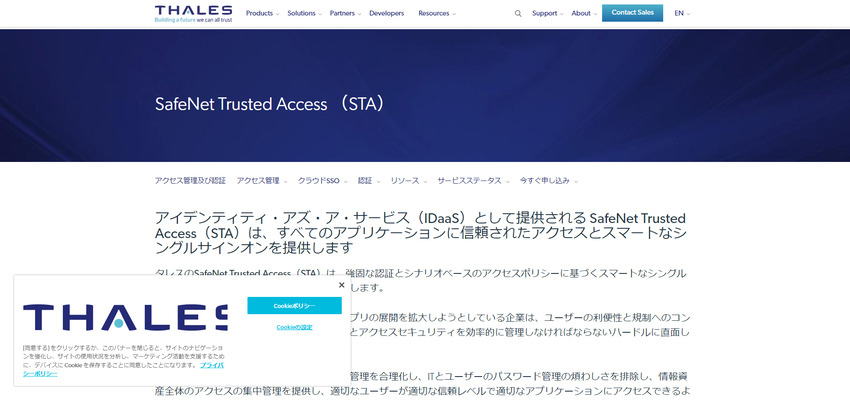Screen dimensions: 850x400
Task: Click the Contact Sales button
Action: tap(632, 12)
